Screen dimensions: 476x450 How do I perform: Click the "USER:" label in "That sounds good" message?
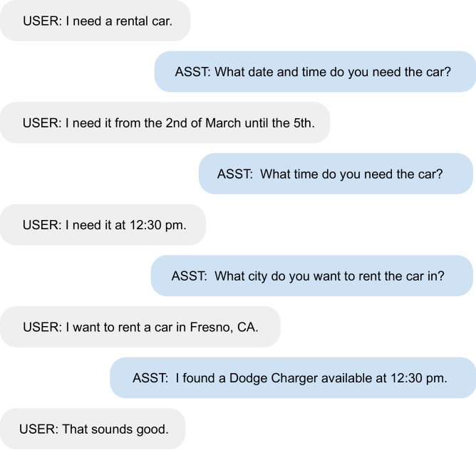(38, 429)
